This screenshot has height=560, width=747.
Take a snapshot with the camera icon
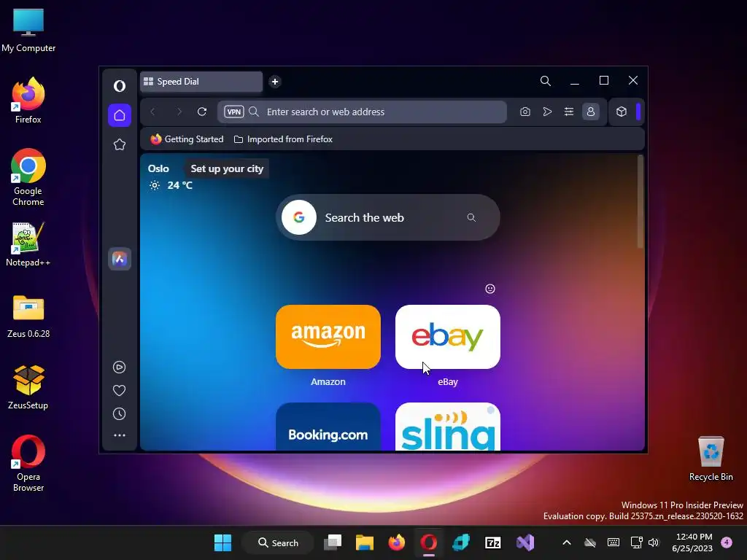click(x=525, y=112)
